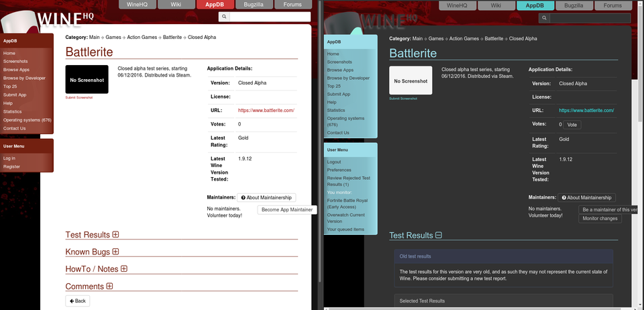Click About Maintainership button in left page
Image resolution: width=644 pixels, height=310 pixels.
click(266, 197)
